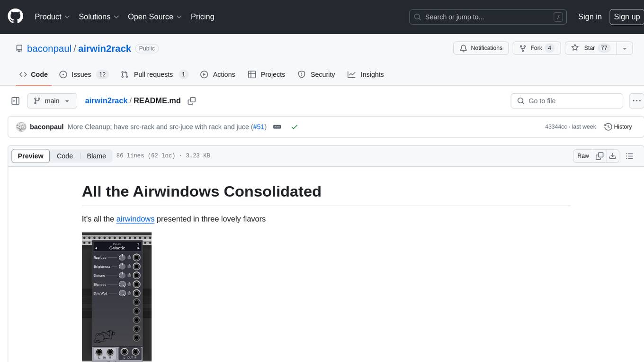Expand the Solutions menu

(98, 17)
